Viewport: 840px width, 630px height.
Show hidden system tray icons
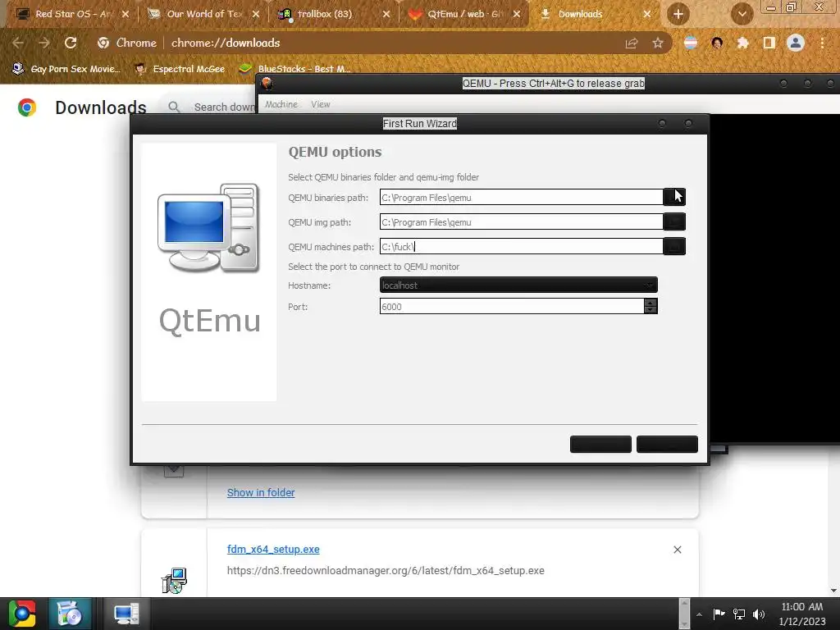click(699, 614)
